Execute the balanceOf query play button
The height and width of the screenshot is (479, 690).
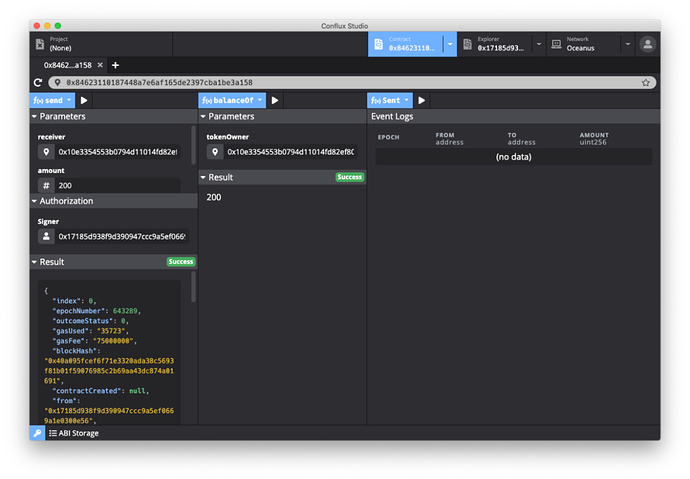point(275,100)
